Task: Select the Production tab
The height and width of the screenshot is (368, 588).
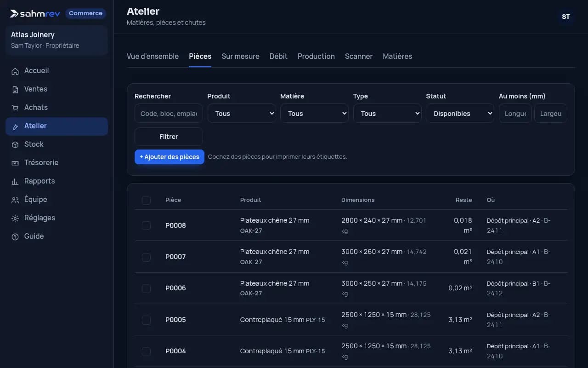Action: coord(316,56)
